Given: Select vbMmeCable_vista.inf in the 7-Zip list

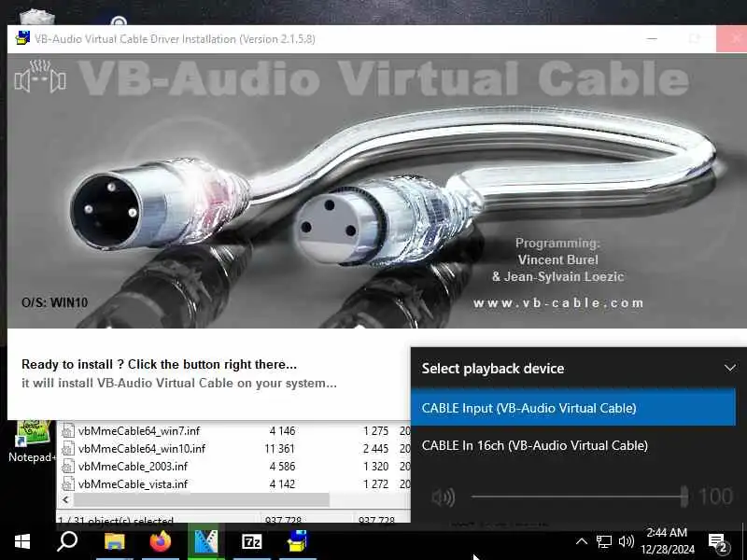Looking at the screenshot, I should (133, 483).
